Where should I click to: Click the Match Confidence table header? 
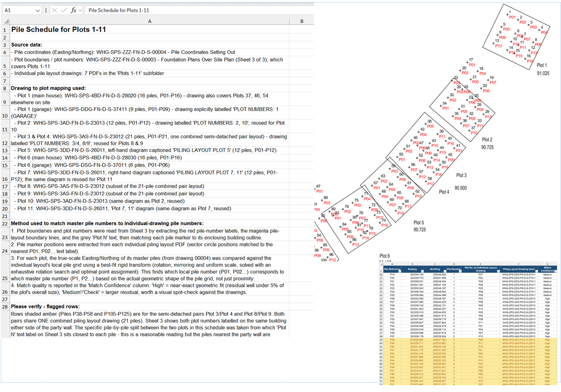(x=547, y=269)
